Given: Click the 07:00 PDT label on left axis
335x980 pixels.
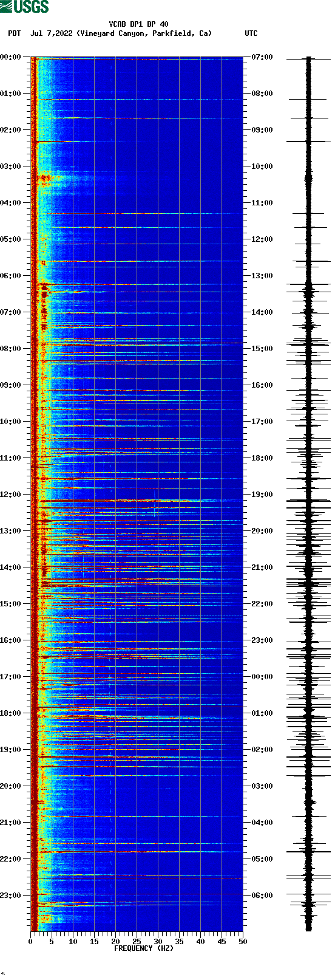Looking at the screenshot, I should click(10, 312).
